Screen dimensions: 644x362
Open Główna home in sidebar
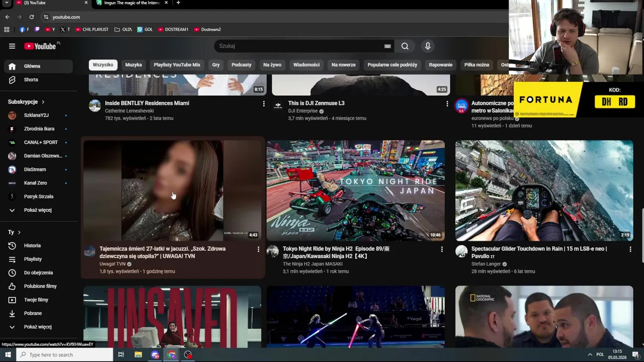pyautogui.click(x=38, y=66)
